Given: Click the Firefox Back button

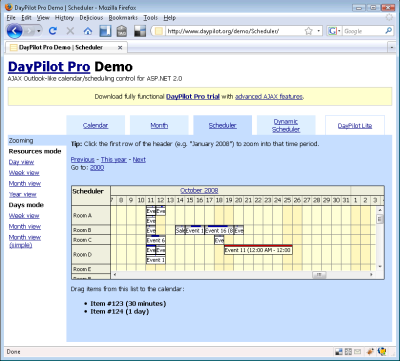Looking at the screenshot, I should pyautogui.click(x=14, y=31).
